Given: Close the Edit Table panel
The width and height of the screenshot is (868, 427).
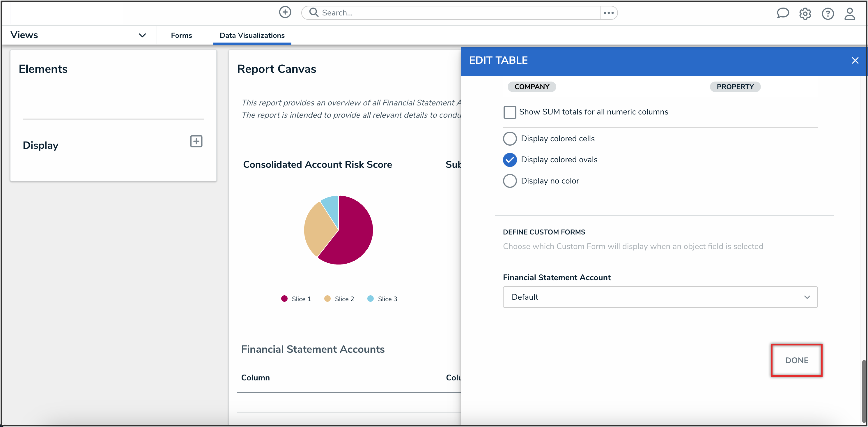Looking at the screenshot, I should point(855,60).
